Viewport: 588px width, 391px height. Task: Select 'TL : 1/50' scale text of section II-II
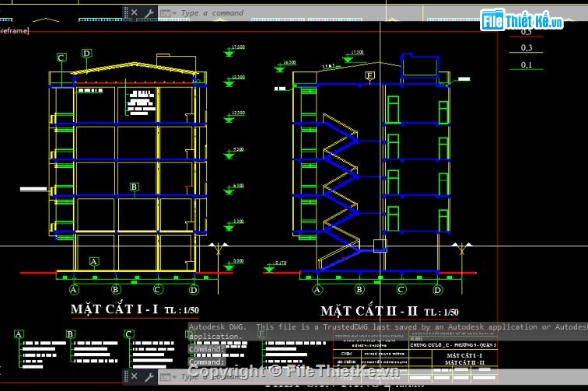pos(441,312)
